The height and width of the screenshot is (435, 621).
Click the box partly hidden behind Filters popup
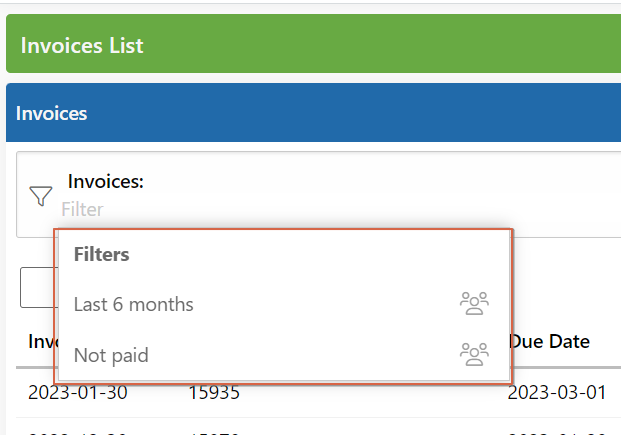pyautogui.click(x=39, y=288)
